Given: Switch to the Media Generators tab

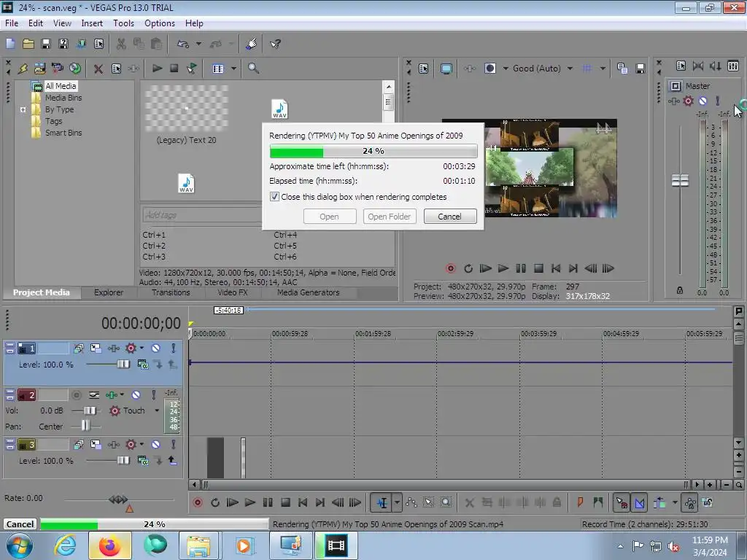Looking at the screenshot, I should [309, 292].
